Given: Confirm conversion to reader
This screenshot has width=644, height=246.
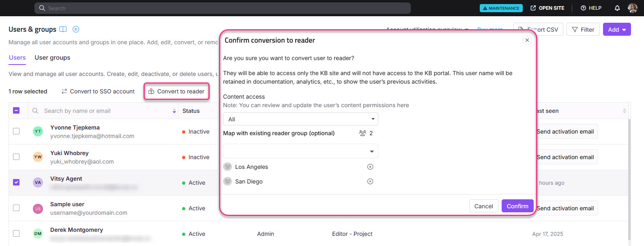Looking at the screenshot, I should click(x=517, y=206).
